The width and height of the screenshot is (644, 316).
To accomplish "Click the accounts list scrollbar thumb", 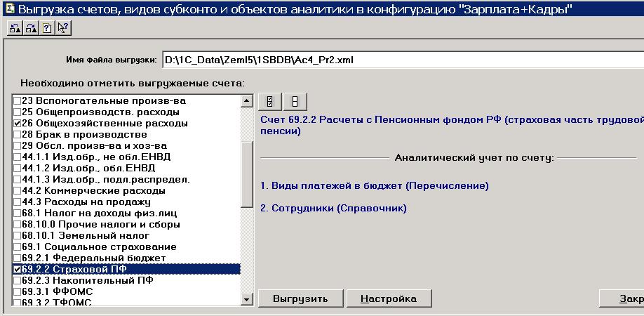I will 246,169.
